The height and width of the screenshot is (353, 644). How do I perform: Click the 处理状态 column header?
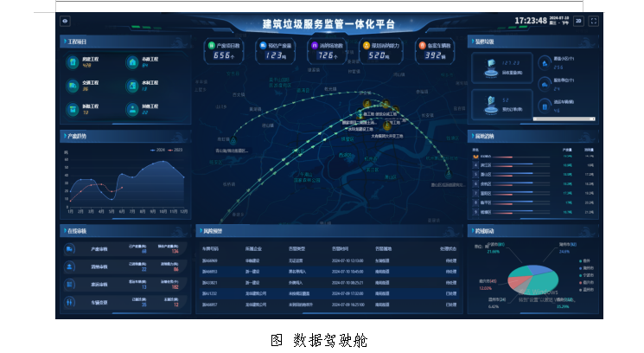450,247
